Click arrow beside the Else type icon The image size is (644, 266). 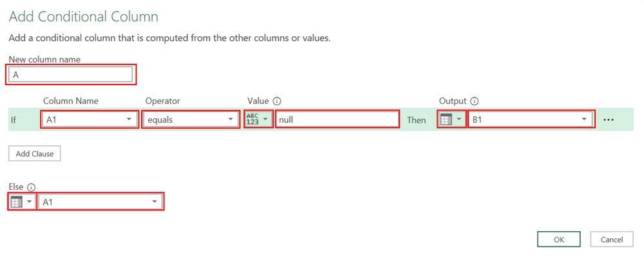(29, 202)
